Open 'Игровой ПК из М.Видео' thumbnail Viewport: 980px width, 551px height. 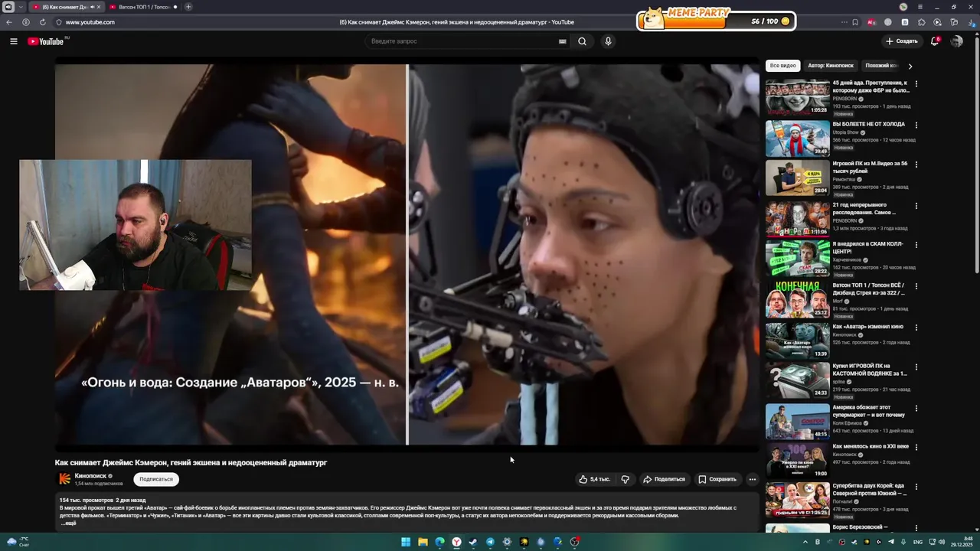(797, 178)
